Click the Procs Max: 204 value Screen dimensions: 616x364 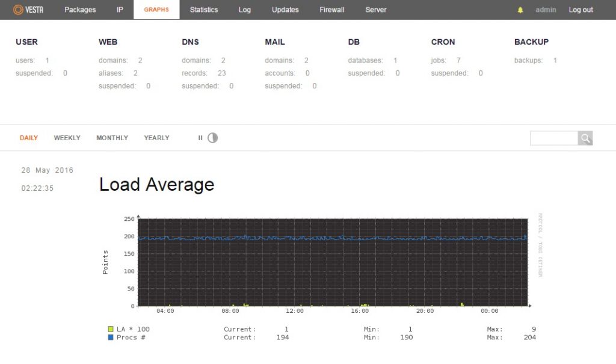[529, 338]
